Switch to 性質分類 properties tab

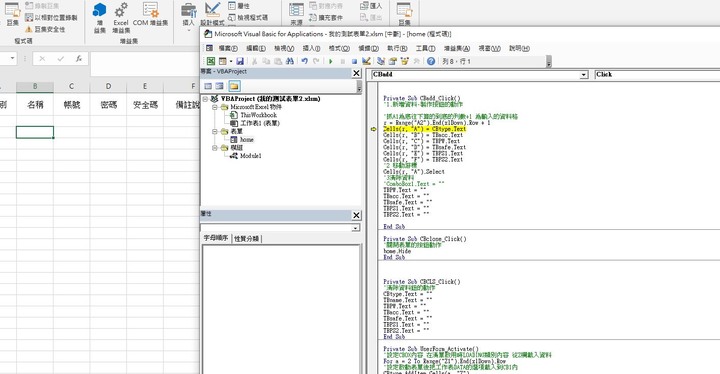pos(247,238)
